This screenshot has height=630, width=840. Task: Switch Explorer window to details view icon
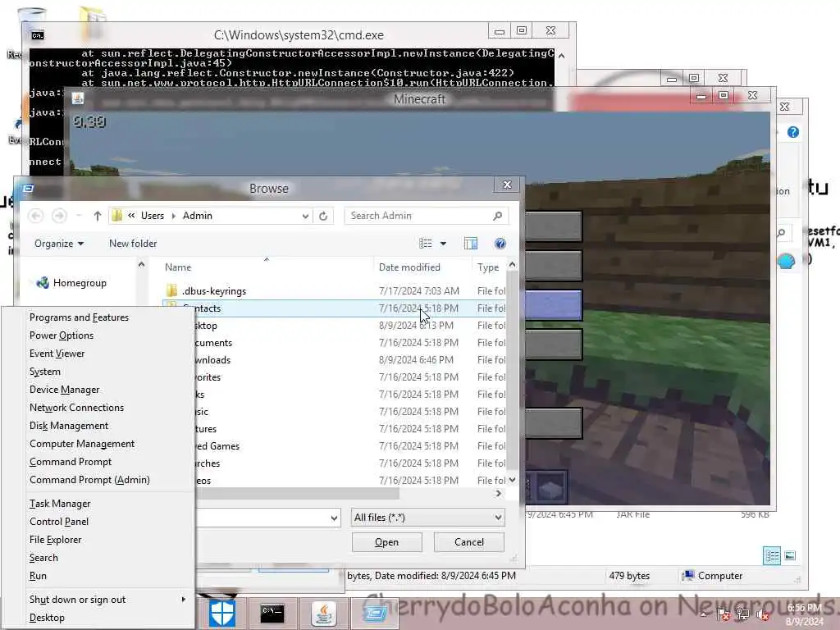click(x=772, y=556)
